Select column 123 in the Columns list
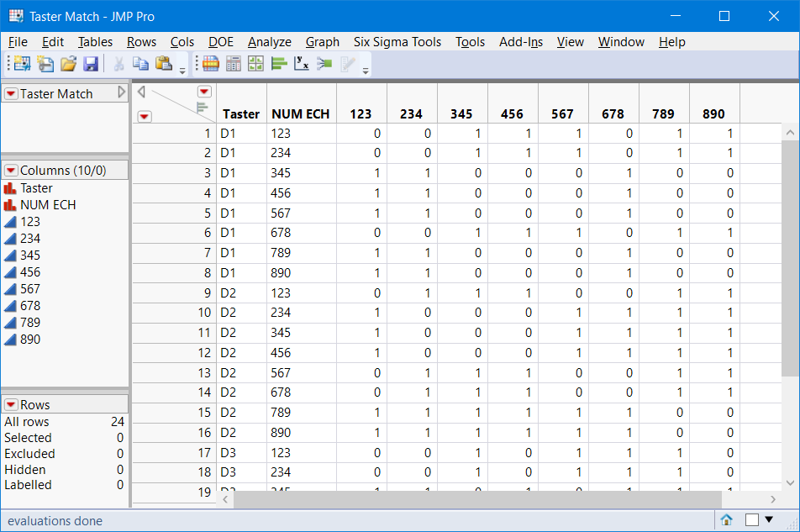The height and width of the screenshot is (532, 800). (x=30, y=222)
